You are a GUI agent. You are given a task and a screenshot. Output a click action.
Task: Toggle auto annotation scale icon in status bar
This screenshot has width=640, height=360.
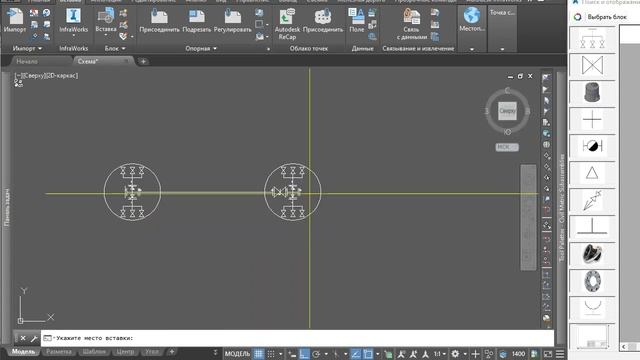413,353
